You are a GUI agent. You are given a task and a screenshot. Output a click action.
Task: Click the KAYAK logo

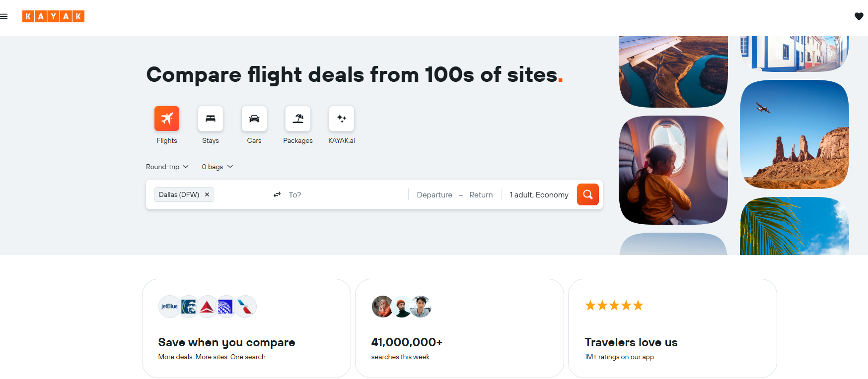[53, 16]
